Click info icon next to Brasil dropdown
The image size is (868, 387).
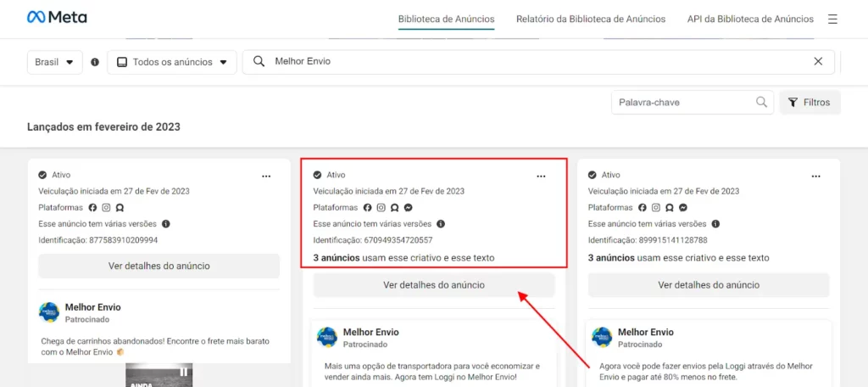coord(95,62)
